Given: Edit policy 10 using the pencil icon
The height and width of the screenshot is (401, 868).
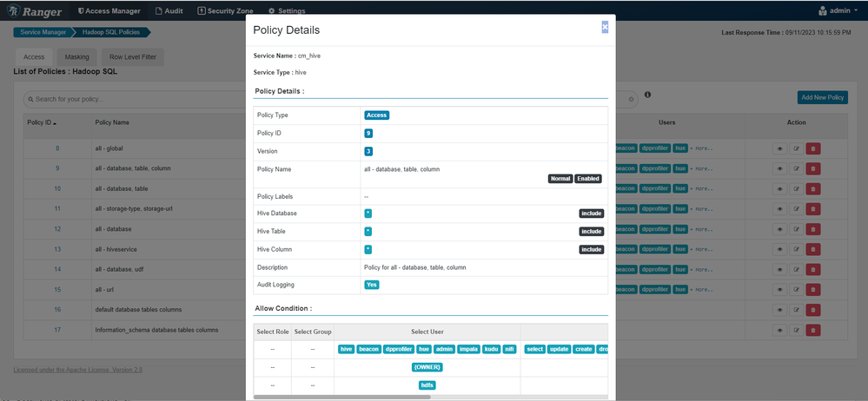Looking at the screenshot, I should pos(796,188).
